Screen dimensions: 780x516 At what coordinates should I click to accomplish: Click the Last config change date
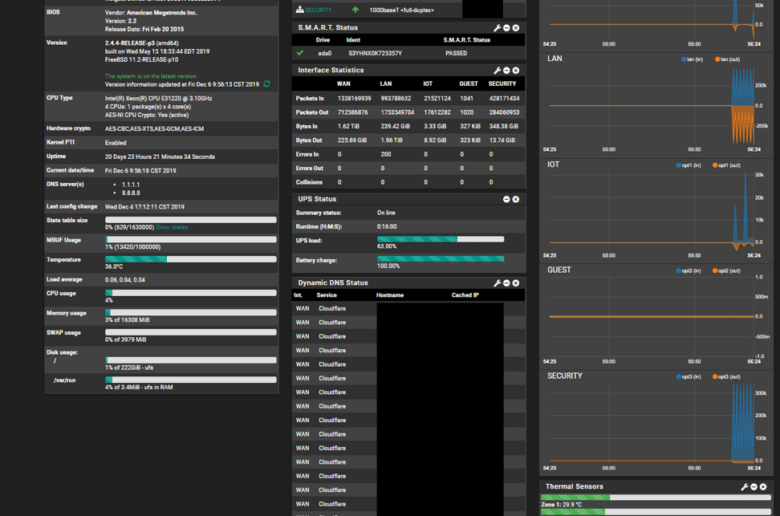(x=144, y=207)
